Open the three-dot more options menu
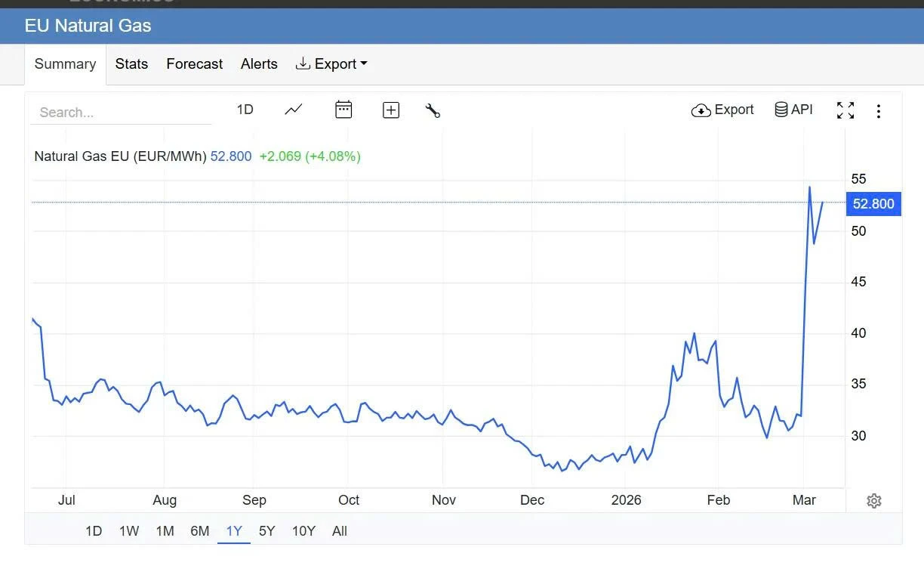The height and width of the screenshot is (578, 924). tap(878, 111)
